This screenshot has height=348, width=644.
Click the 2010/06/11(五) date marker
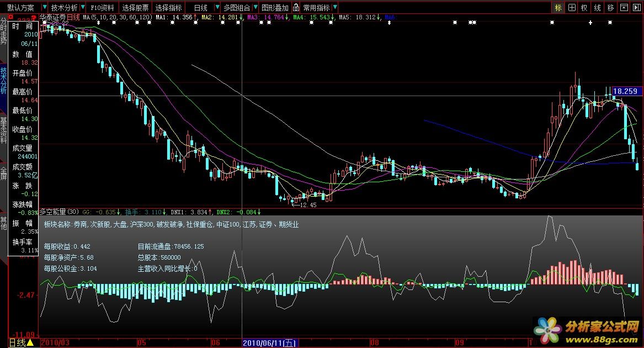[x=269, y=342]
